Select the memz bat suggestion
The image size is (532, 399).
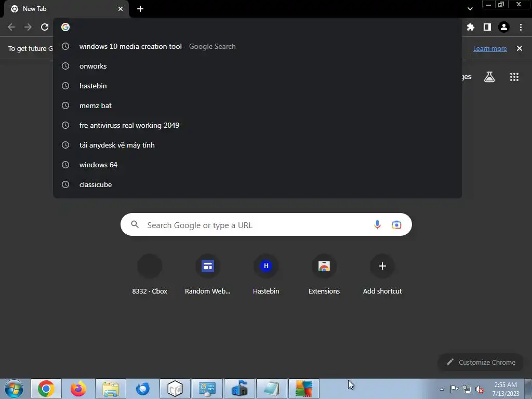click(x=258, y=105)
